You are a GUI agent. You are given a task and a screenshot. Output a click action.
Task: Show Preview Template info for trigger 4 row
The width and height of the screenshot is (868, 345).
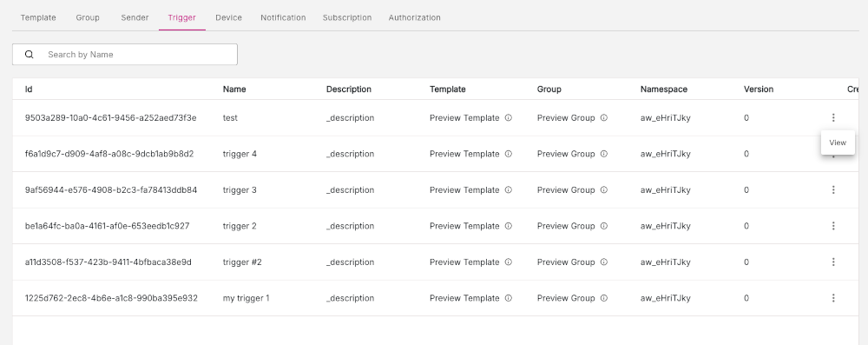(x=508, y=154)
